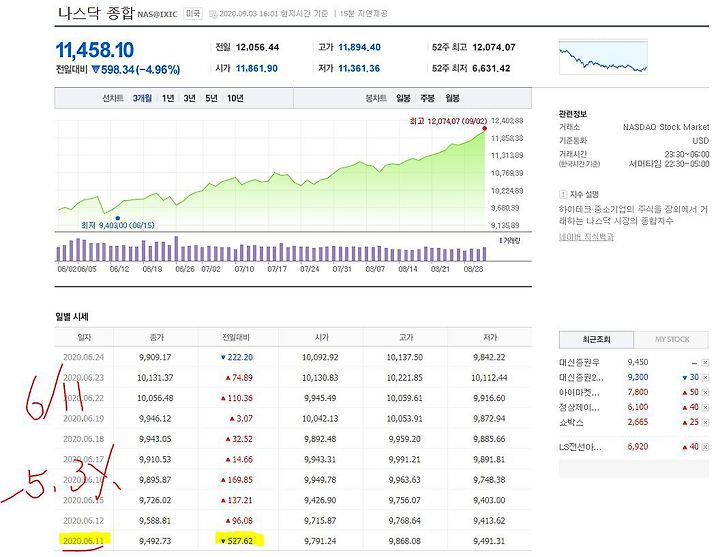Open the 최근조회 tab

(596, 340)
